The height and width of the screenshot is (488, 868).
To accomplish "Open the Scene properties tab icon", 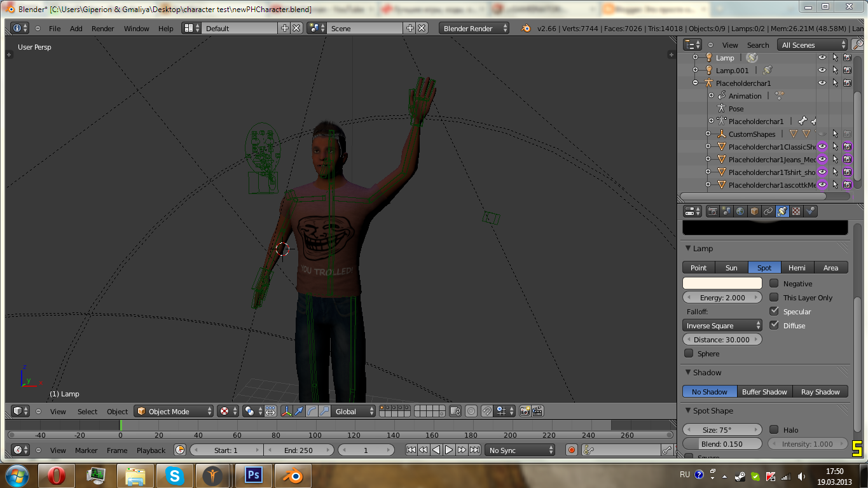I will tap(727, 211).
